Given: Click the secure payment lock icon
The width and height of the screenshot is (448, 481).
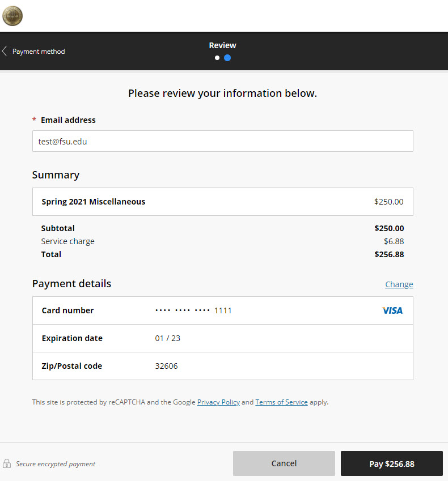Looking at the screenshot, I should 7,463.
